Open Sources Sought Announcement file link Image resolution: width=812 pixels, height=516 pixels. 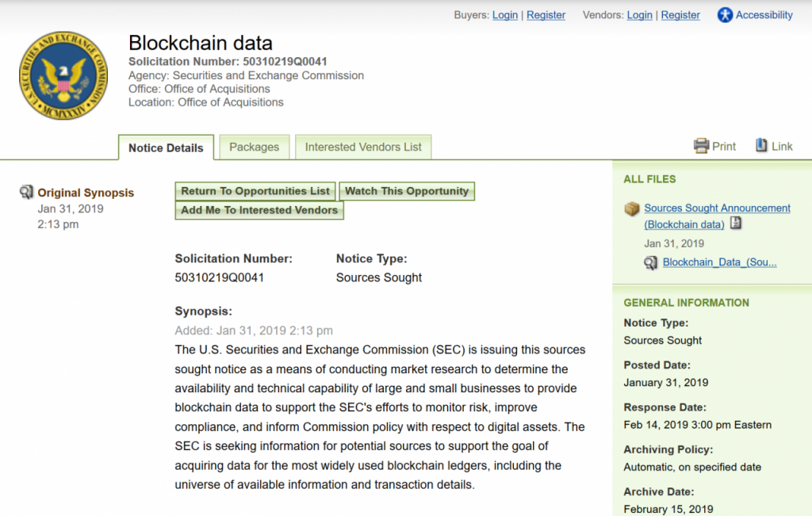(x=717, y=208)
